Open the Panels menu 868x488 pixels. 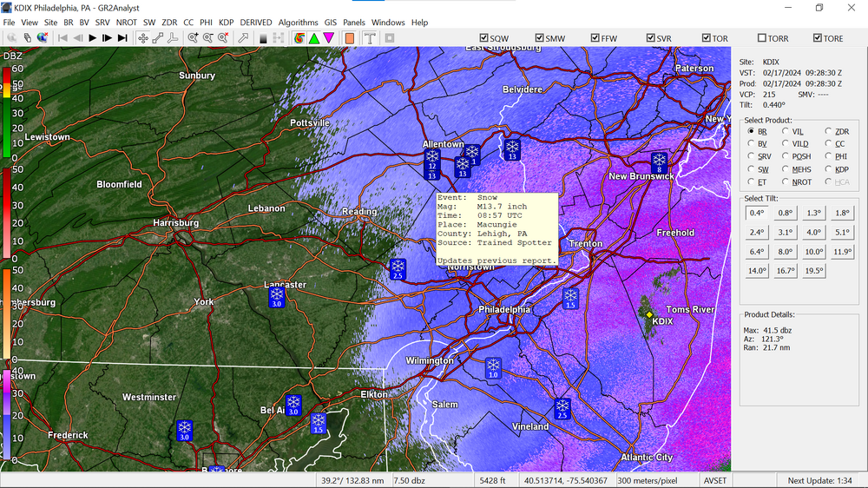pyautogui.click(x=354, y=23)
